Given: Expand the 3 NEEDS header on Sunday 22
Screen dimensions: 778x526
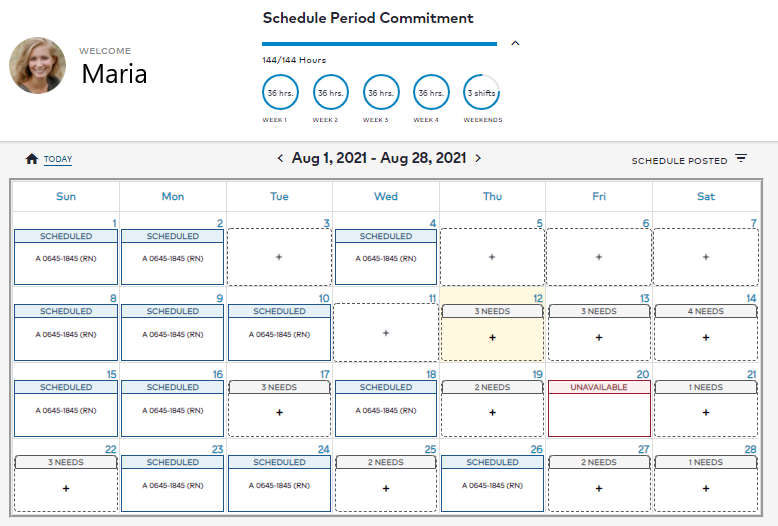Looking at the screenshot, I should 65,462.
